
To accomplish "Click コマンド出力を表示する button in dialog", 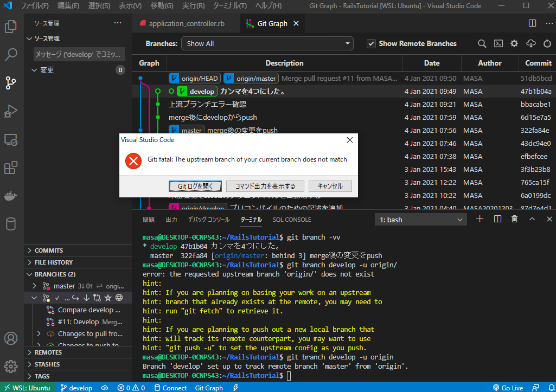I will click(265, 186).
